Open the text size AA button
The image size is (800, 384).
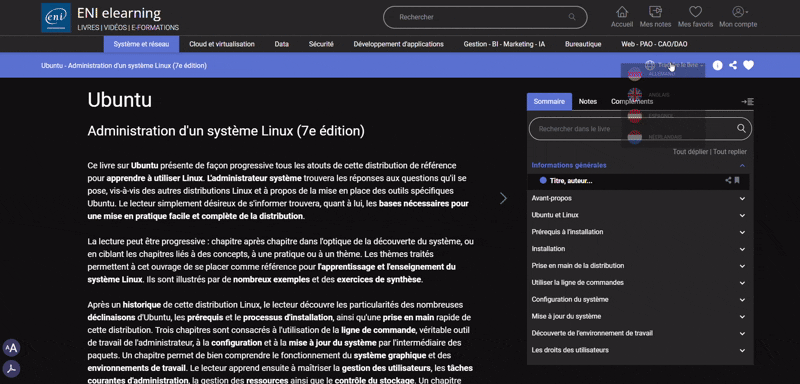[x=11, y=348]
